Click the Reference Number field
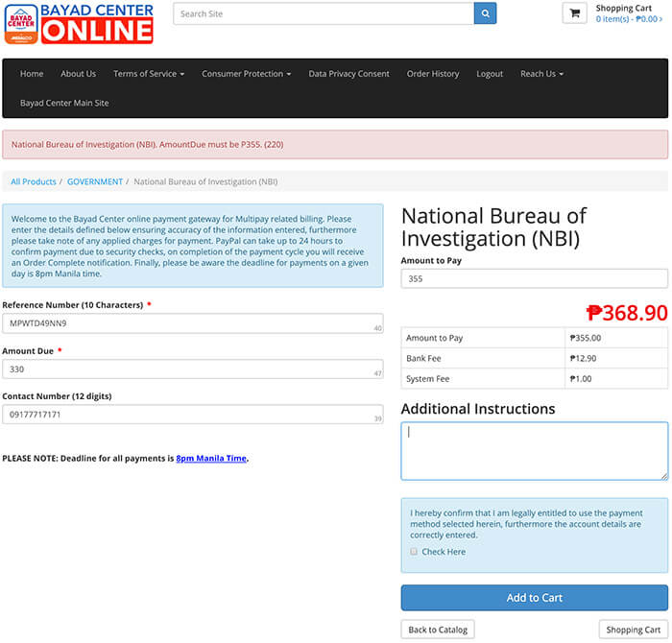672x643 pixels. click(x=193, y=323)
